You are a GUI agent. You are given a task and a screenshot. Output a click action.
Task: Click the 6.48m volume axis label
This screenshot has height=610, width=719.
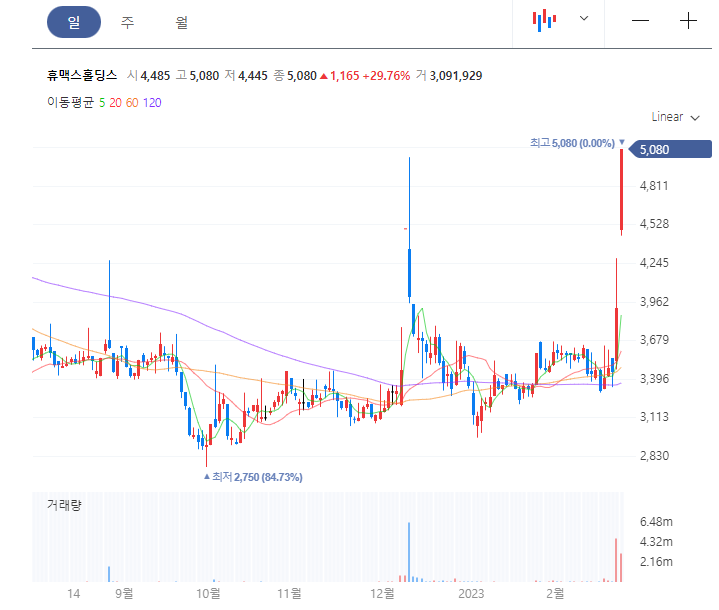pos(656,522)
